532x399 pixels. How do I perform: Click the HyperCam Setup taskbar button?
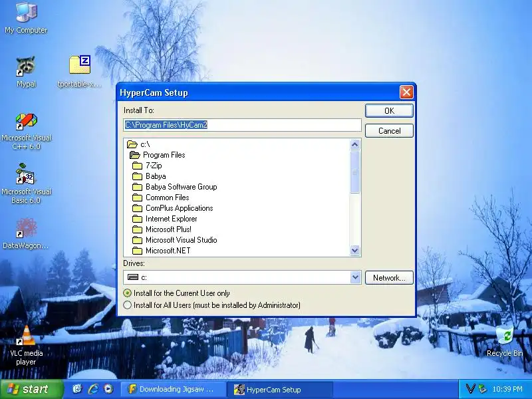(x=280, y=389)
